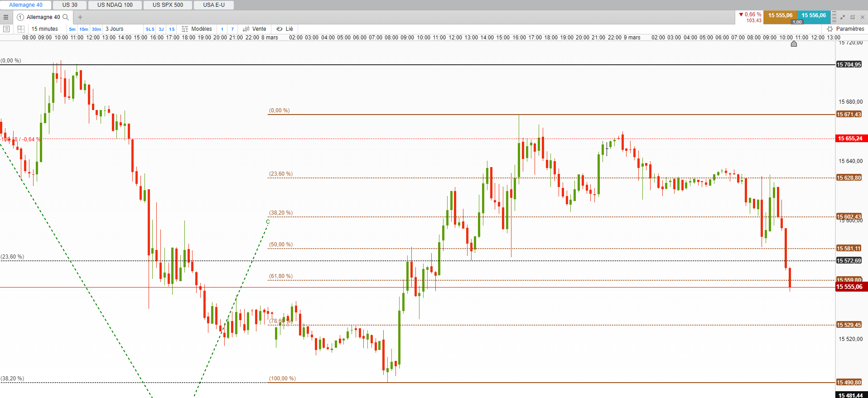Click the sell price 15 555,06 button
This screenshot has height=398, width=868.
[x=780, y=16]
